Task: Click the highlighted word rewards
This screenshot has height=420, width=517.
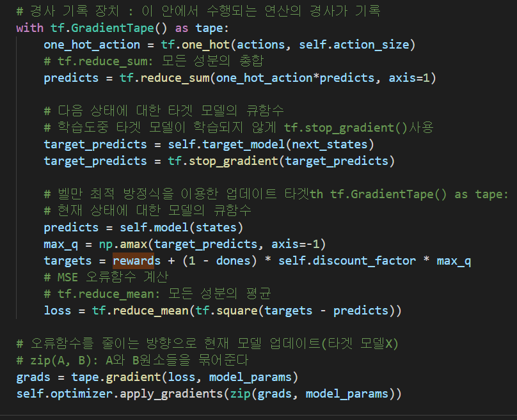Action: pyautogui.click(x=136, y=261)
